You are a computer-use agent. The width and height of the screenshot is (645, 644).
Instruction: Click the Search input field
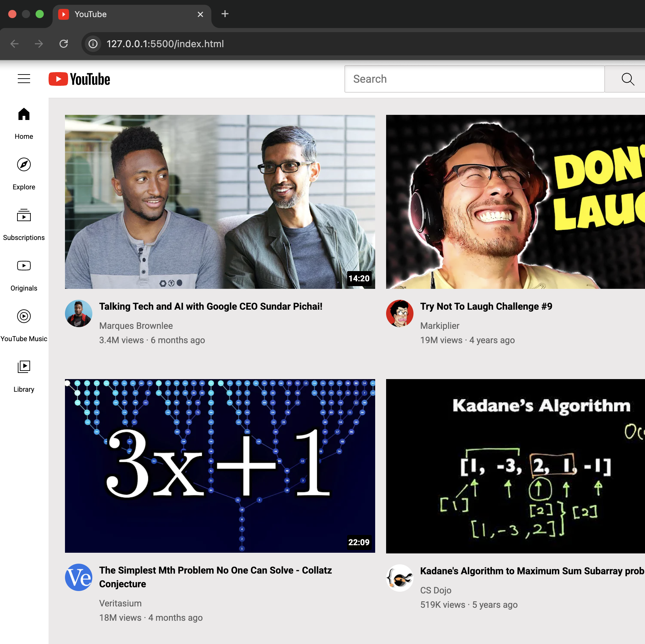pos(475,79)
